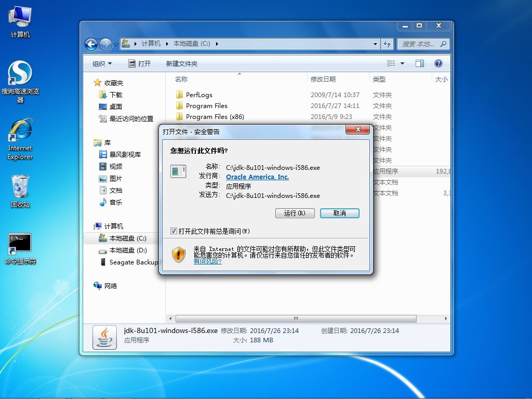Sort by 大小 column header
532x399 pixels.
(442, 79)
